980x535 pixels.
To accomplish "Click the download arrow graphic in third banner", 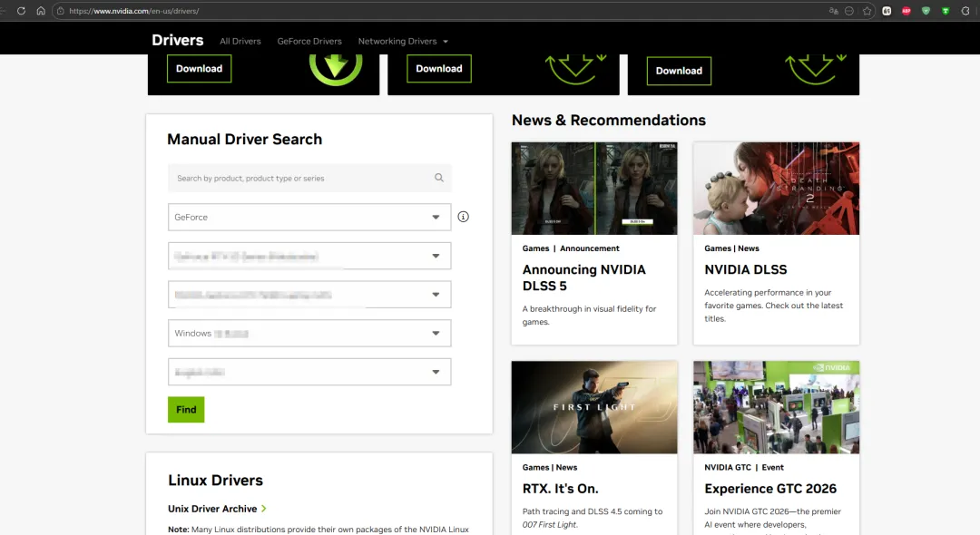I will 815,69.
